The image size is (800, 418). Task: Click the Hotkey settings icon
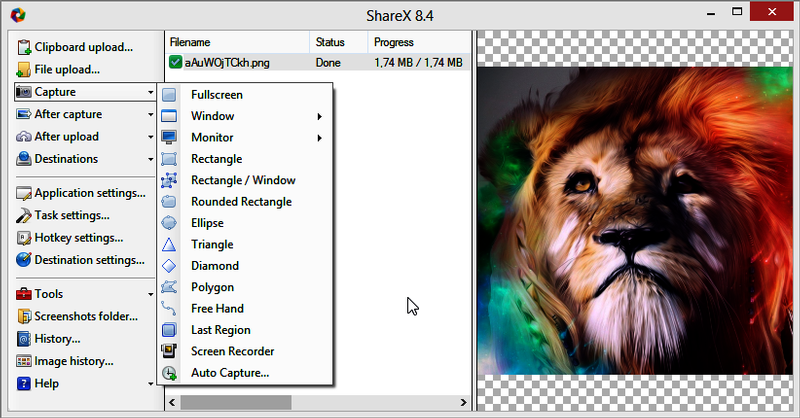tap(23, 238)
